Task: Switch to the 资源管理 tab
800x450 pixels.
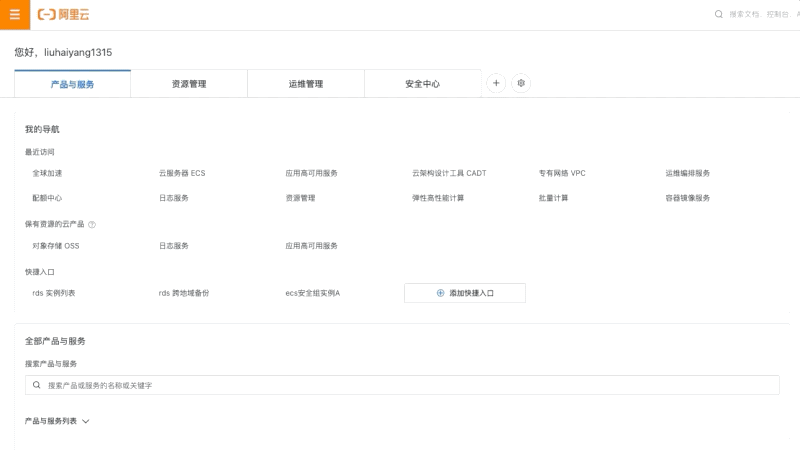Action: click(x=189, y=84)
